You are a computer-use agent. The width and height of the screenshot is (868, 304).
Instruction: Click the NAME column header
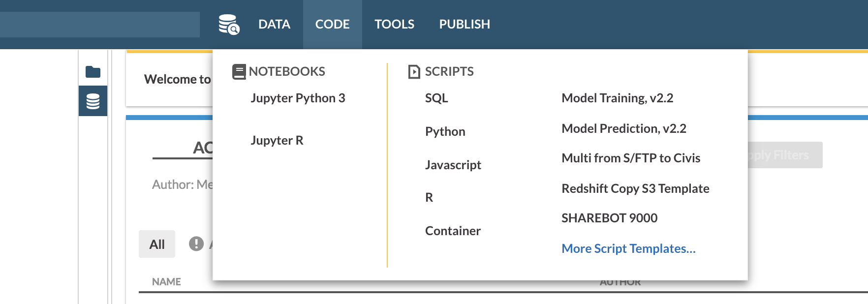pos(166,282)
